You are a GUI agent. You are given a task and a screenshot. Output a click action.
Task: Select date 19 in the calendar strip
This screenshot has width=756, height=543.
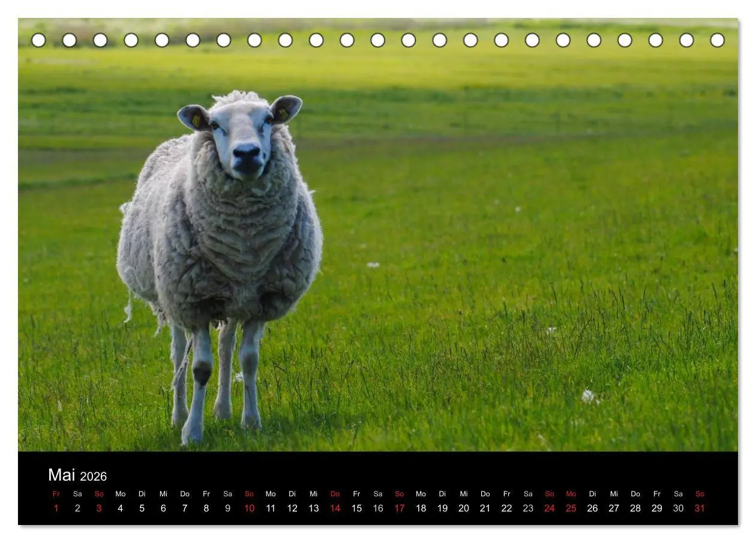[x=442, y=509]
